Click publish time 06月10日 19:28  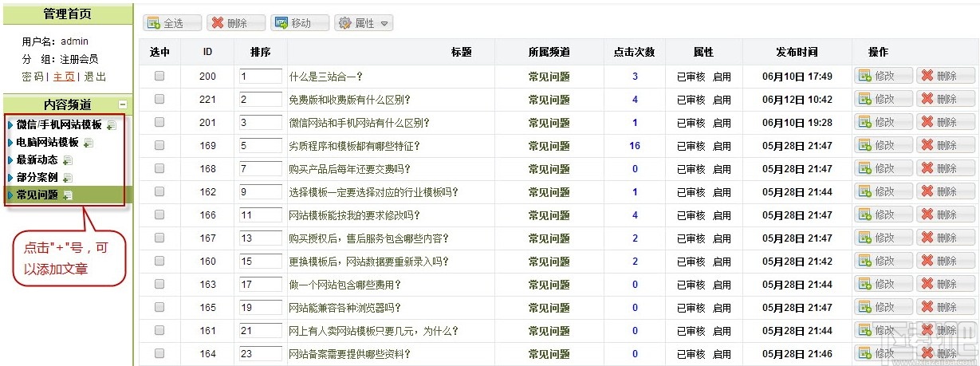coord(797,123)
